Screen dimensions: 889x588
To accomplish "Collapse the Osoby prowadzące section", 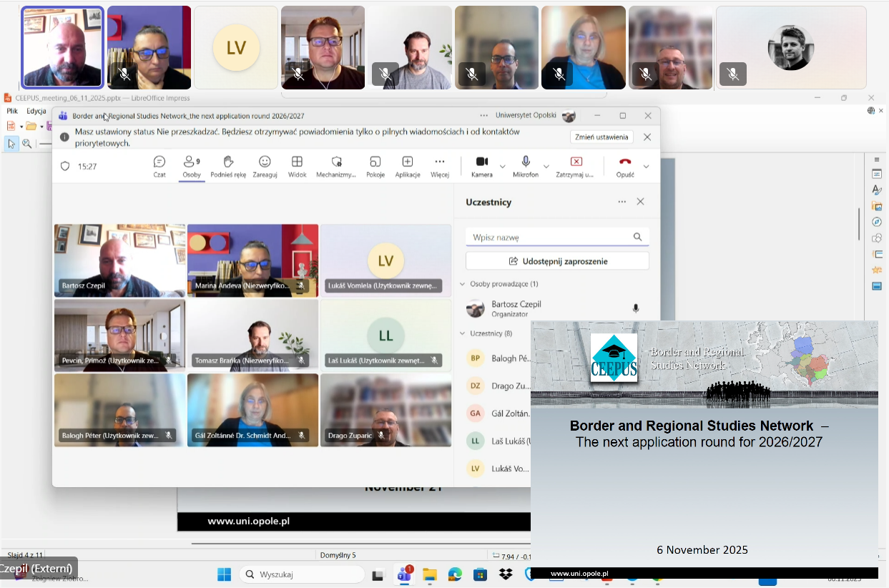I will 463,284.
